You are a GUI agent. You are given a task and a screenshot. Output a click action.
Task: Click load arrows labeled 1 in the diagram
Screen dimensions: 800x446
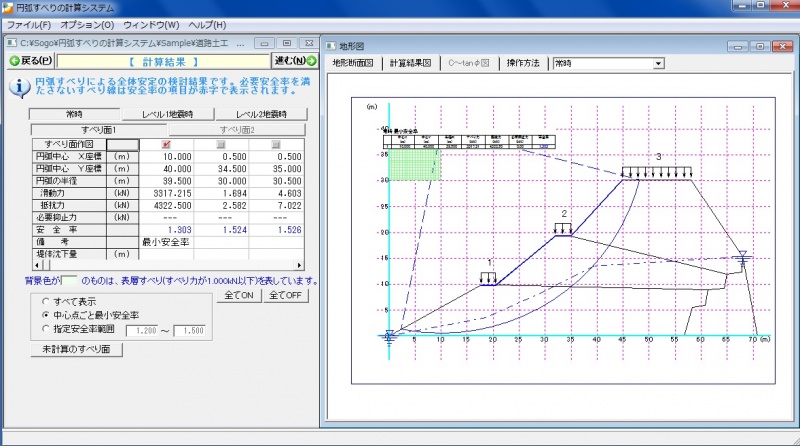488,278
